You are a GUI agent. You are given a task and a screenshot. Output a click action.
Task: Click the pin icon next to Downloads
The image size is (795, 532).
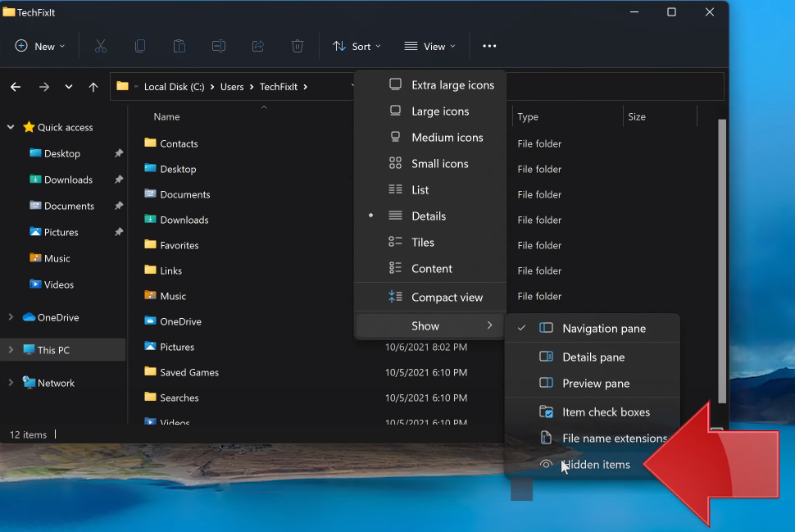click(119, 180)
